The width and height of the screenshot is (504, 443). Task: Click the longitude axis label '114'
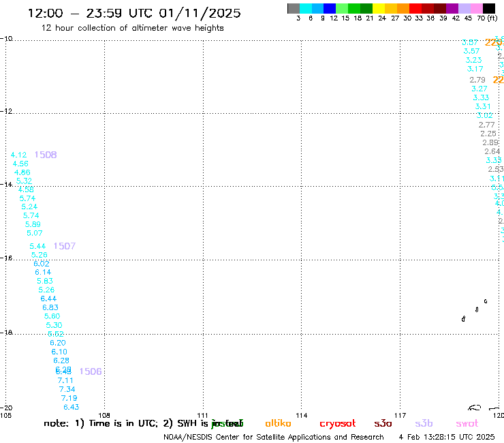302,415
